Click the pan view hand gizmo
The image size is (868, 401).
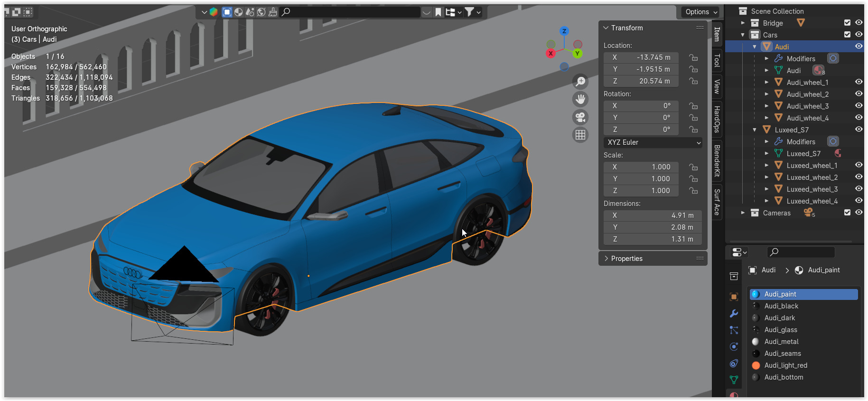click(580, 99)
